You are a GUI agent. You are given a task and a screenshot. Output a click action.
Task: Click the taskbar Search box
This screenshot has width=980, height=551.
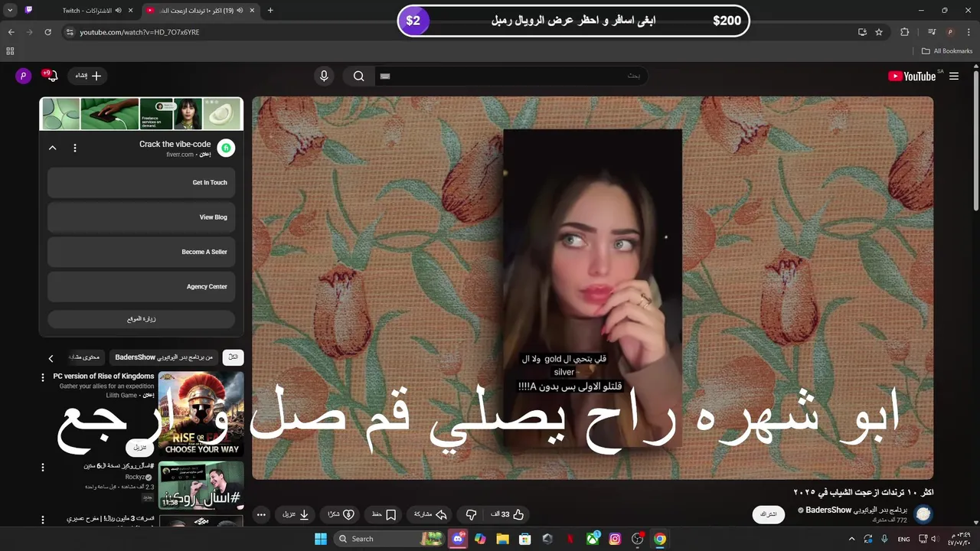click(x=390, y=539)
